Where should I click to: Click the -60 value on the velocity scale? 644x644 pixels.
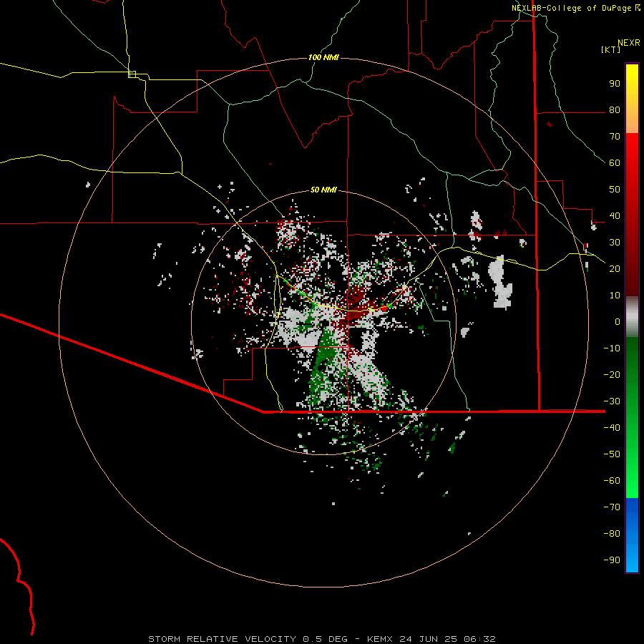click(612, 481)
